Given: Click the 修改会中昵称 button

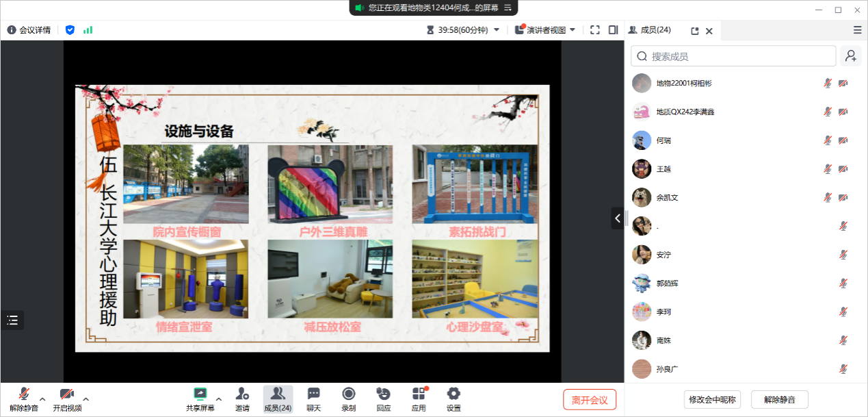Looking at the screenshot, I should pyautogui.click(x=712, y=400).
